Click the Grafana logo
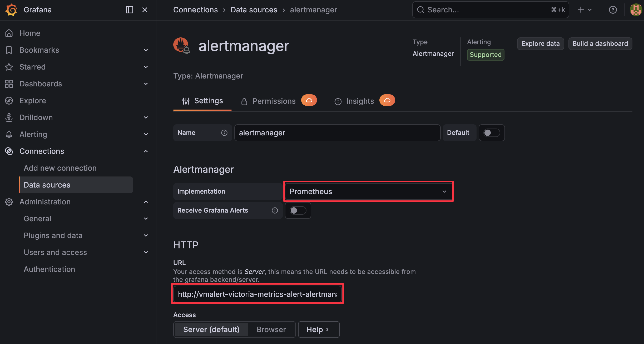This screenshot has height=344, width=644. (x=11, y=10)
